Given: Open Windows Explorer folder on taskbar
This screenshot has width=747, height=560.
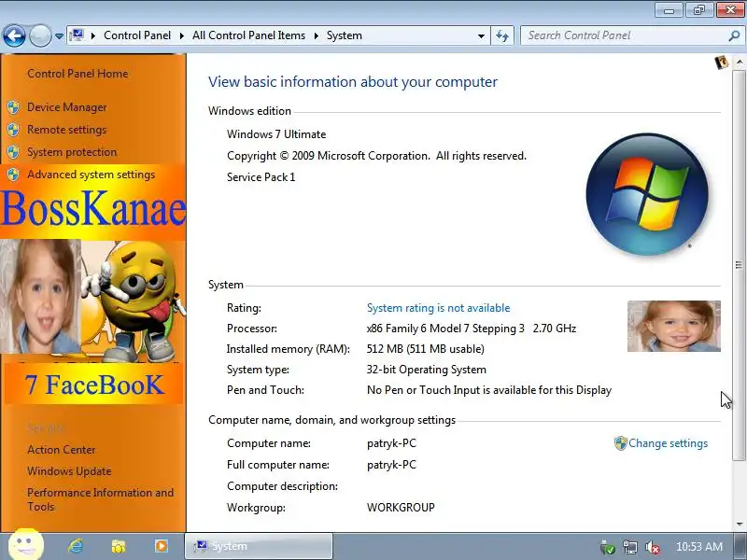Looking at the screenshot, I should [119, 546].
